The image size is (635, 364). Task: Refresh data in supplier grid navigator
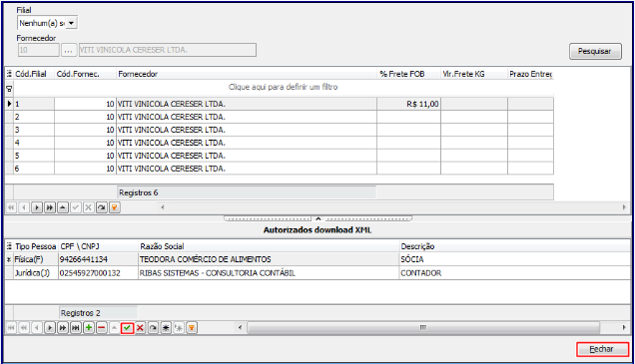(x=102, y=207)
